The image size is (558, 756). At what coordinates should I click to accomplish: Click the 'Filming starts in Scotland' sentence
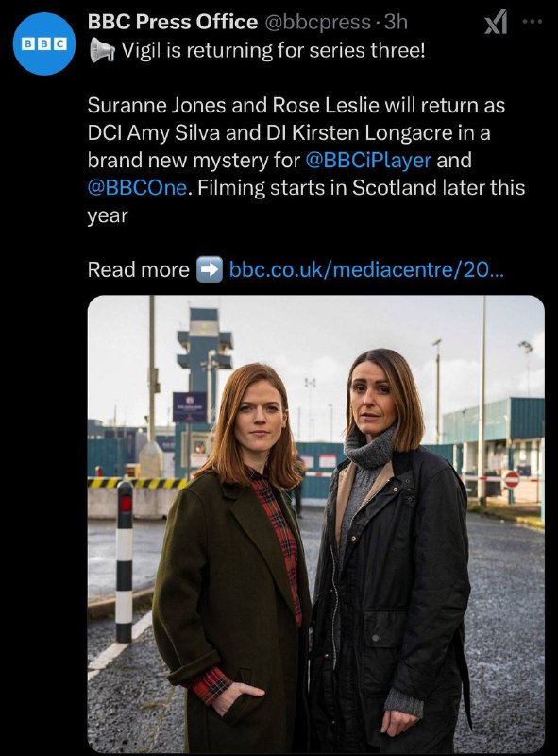click(x=362, y=187)
